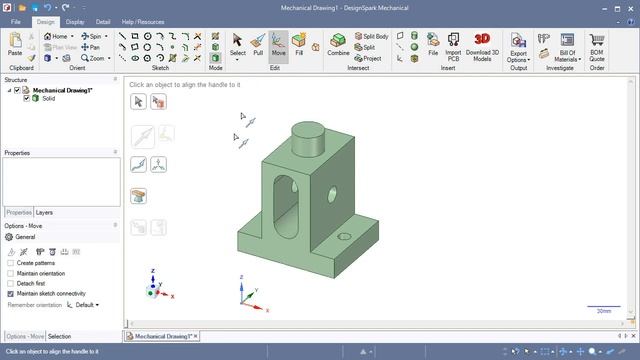Click the view orientation cube widget
Viewport: 640px width, 360px height.
click(153, 291)
